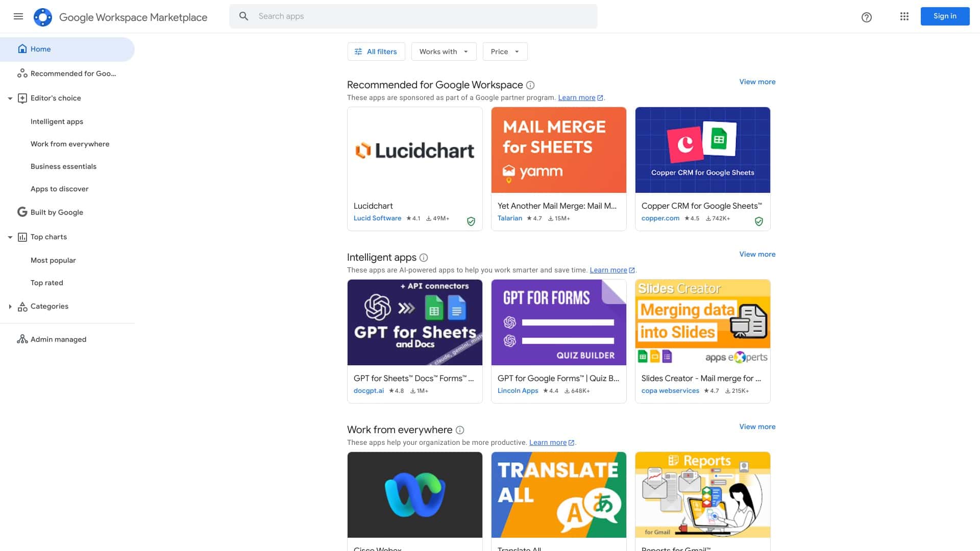Open the navigation hamburger menu
The width and height of the screenshot is (980, 551).
click(x=18, y=16)
